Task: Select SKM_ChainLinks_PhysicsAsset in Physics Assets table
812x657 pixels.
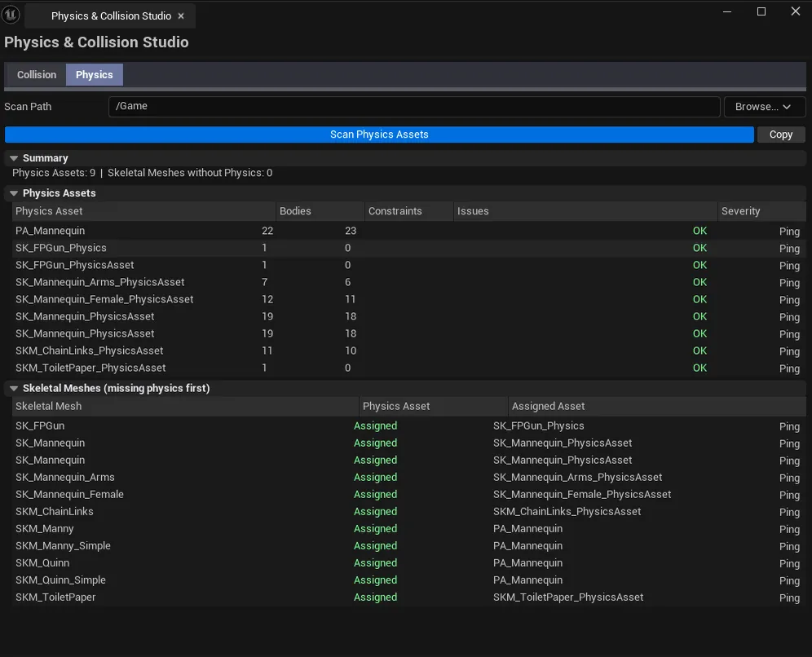Action: (x=89, y=351)
